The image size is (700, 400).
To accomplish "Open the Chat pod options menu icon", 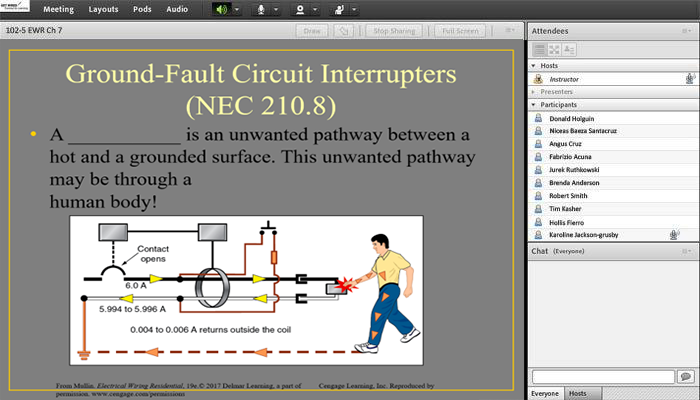I will (x=687, y=251).
